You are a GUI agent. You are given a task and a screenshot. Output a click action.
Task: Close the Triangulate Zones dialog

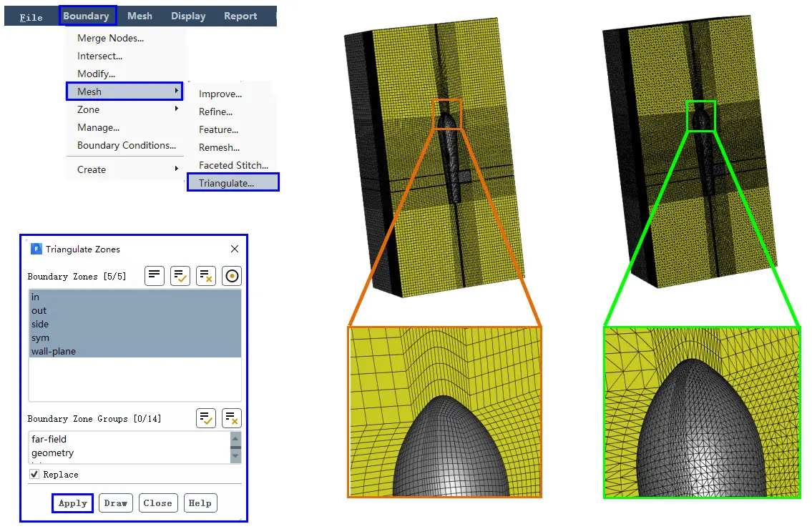tap(235, 249)
